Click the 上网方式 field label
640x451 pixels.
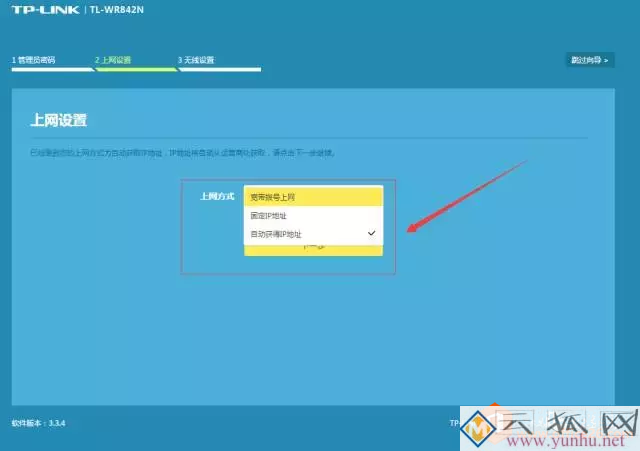(x=217, y=196)
